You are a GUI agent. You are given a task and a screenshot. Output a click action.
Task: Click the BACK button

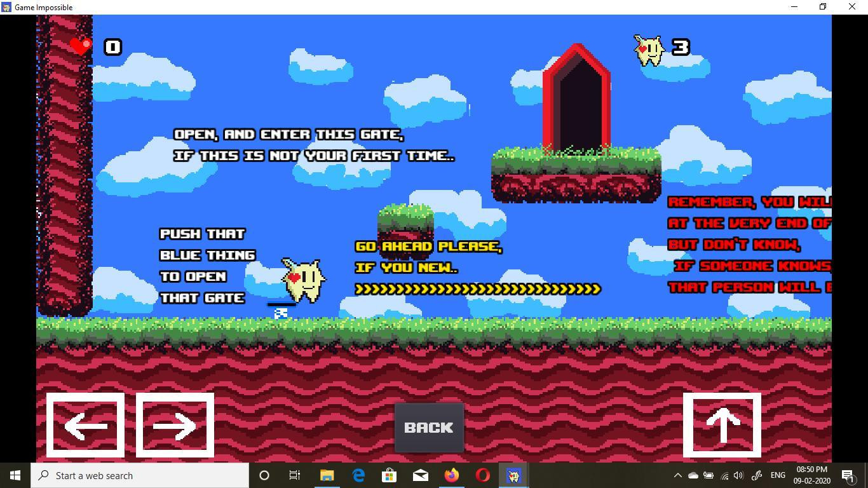coord(429,428)
